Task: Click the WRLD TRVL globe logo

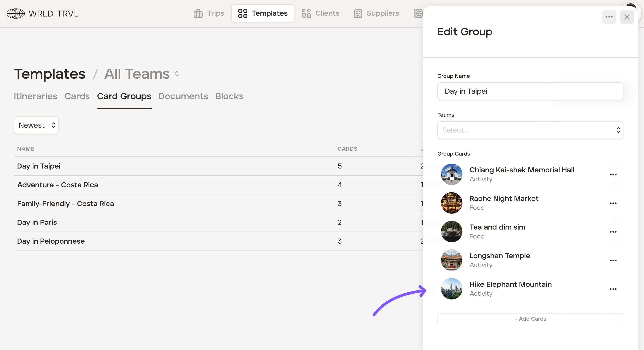Action: click(15, 13)
